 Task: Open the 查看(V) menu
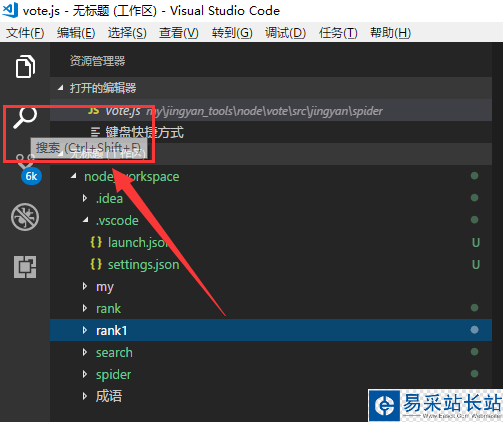click(x=179, y=33)
